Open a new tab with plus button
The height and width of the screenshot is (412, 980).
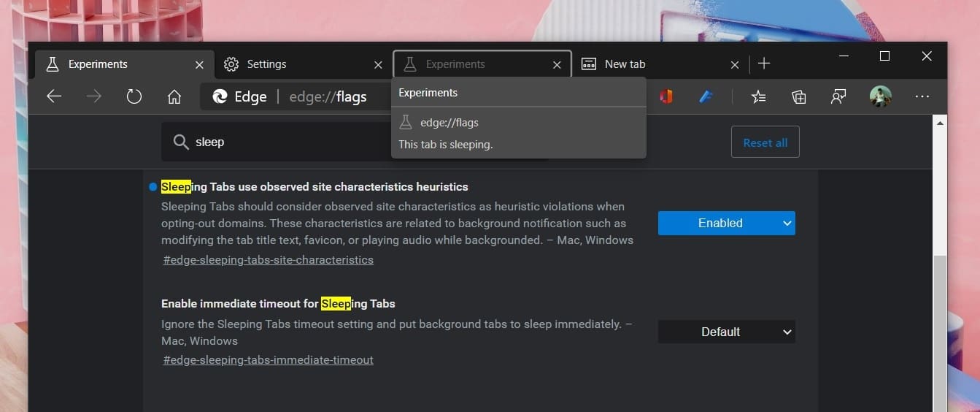coord(764,64)
